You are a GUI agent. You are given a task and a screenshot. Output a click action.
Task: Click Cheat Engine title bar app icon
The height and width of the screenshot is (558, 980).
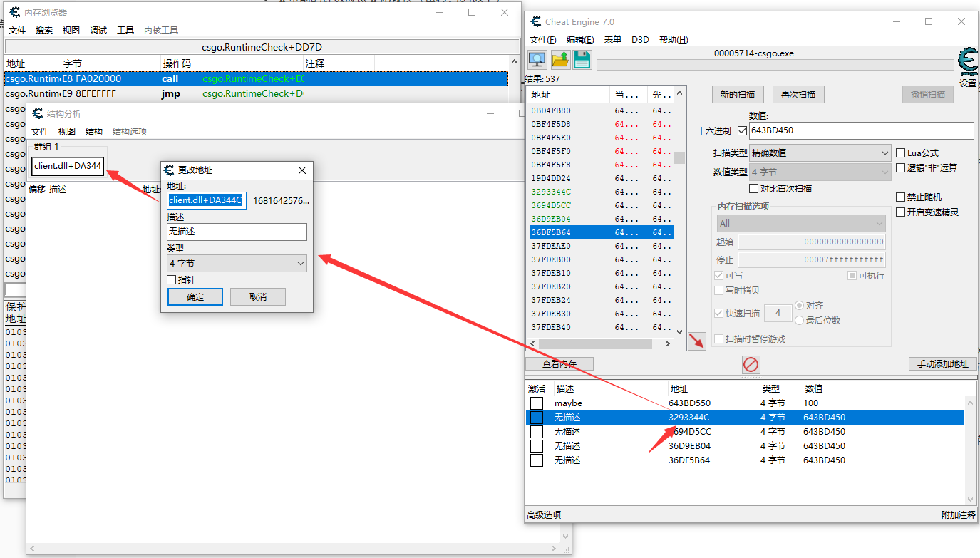pos(536,22)
